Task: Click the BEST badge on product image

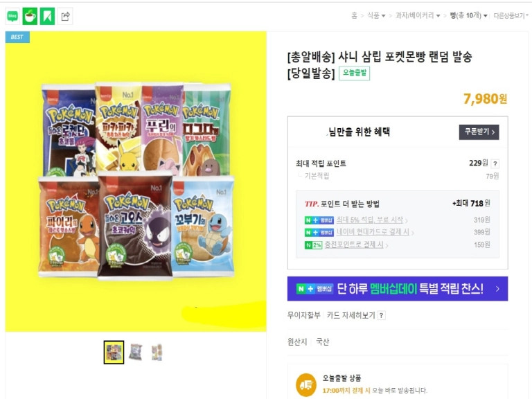Action: tap(17, 37)
